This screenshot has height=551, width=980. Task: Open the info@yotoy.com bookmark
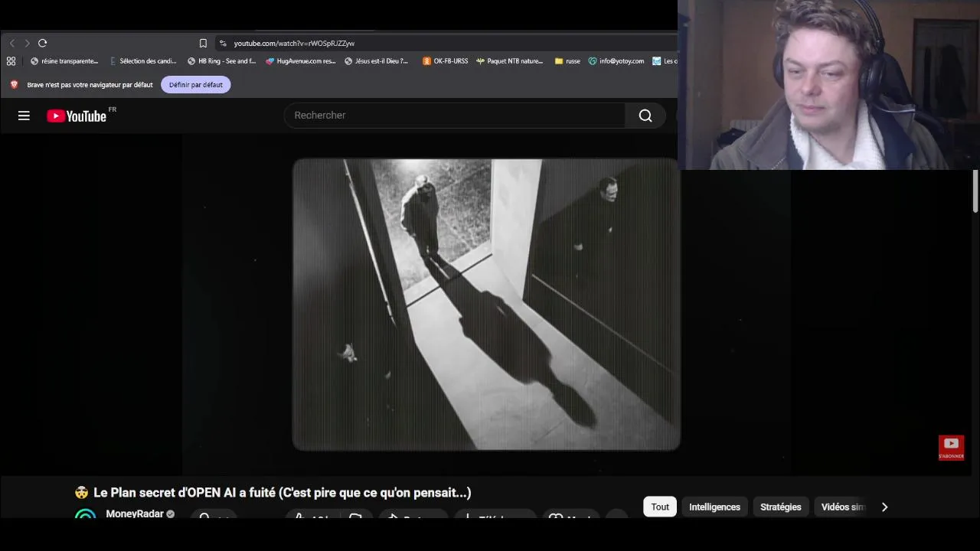pyautogui.click(x=616, y=61)
